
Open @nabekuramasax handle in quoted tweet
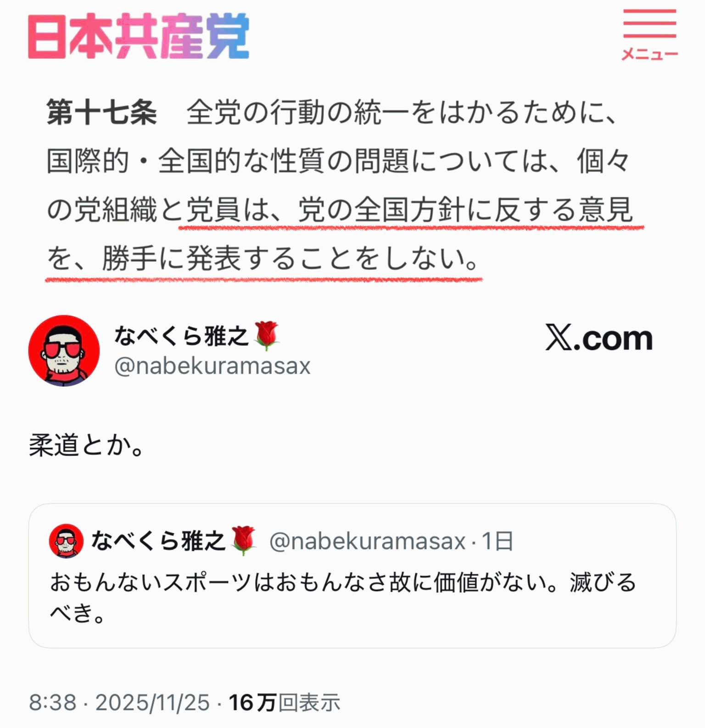367,541
